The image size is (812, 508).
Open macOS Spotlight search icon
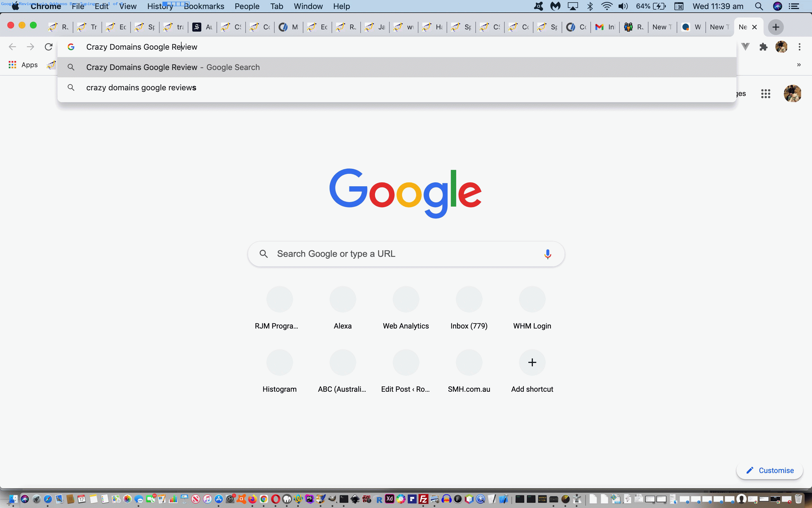pyautogui.click(x=759, y=6)
